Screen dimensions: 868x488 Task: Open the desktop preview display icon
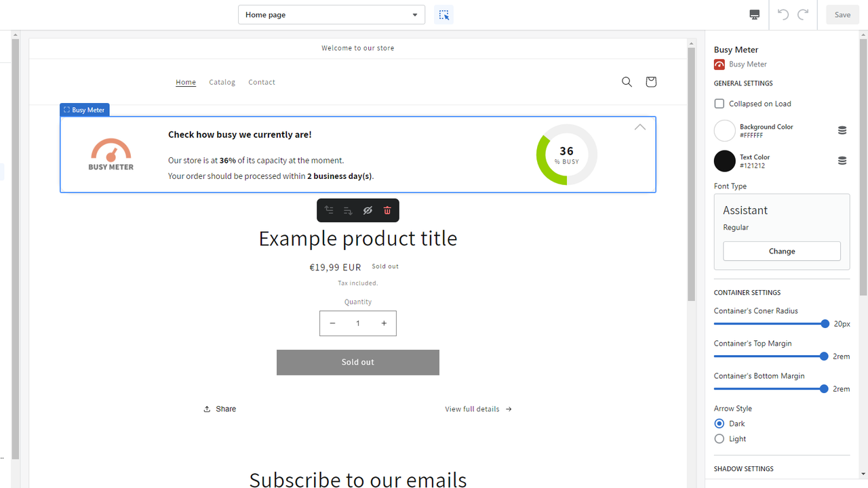pos(754,14)
